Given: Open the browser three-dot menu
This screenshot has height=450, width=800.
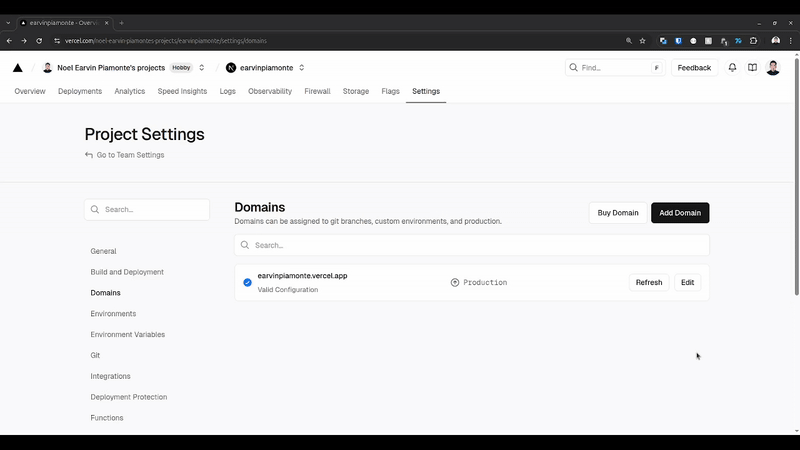Looking at the screenshot, I should pyautogui.click(x=790, y=41).
